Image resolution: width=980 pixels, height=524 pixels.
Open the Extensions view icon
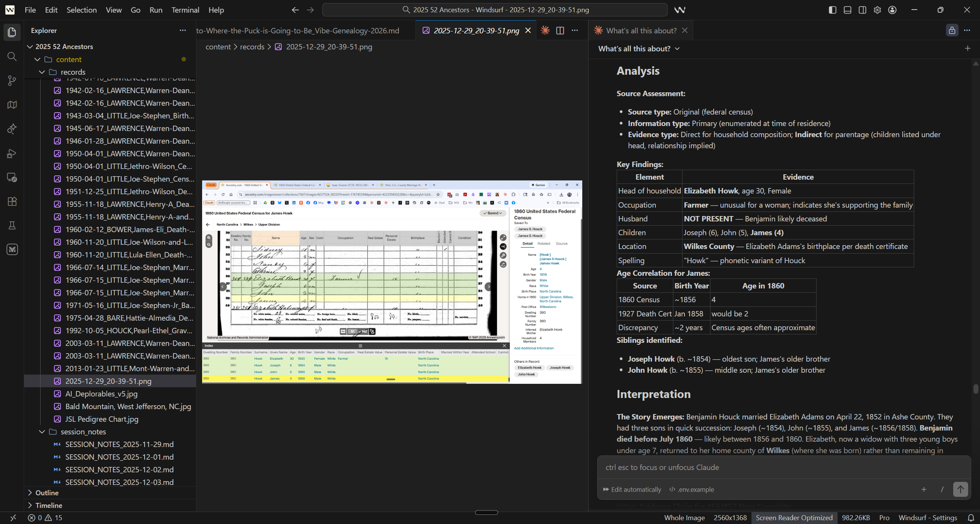12,201
